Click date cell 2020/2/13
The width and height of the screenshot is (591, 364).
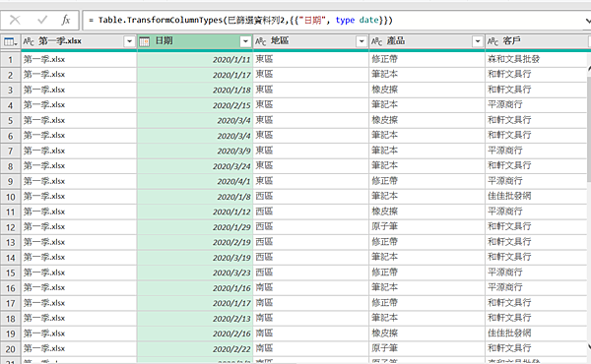(195, 319)
